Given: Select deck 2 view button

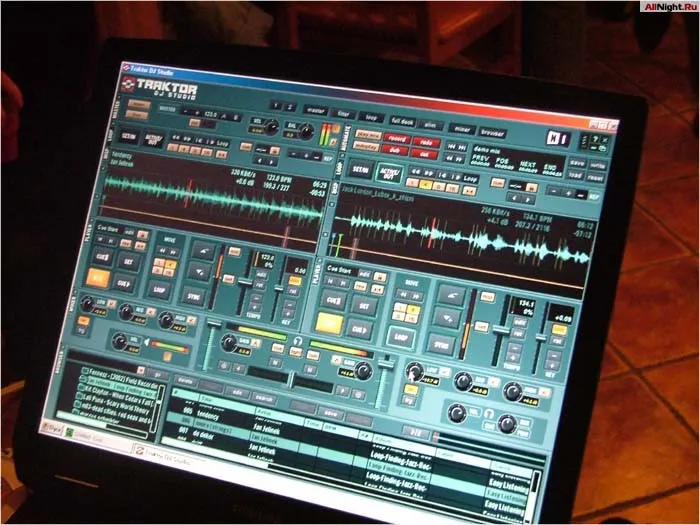Looking at the screenshot, I should tap(289, 107).
